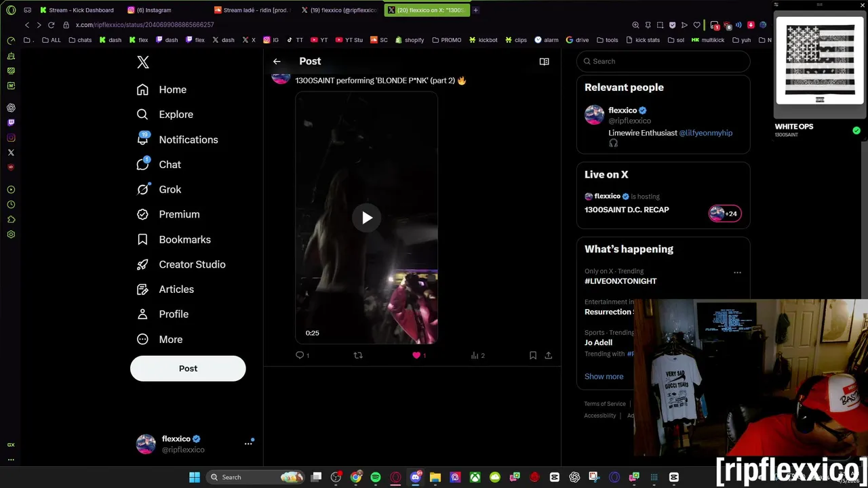
Task: Click the white Post button
Action: pos(188,369)
